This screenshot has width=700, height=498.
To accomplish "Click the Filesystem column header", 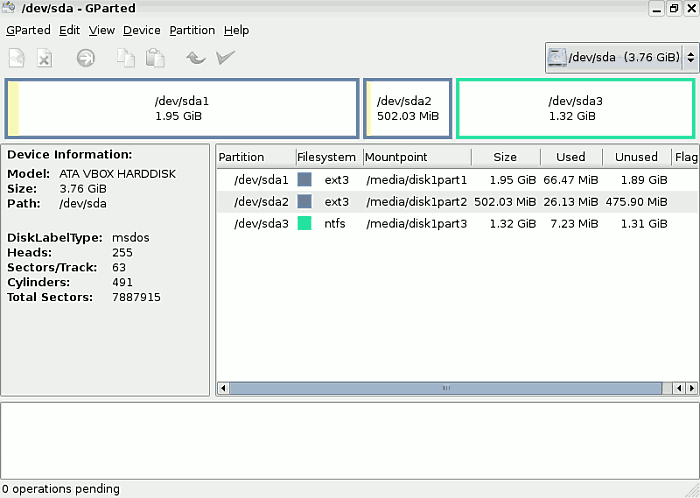I will click(x=326, y=157).
